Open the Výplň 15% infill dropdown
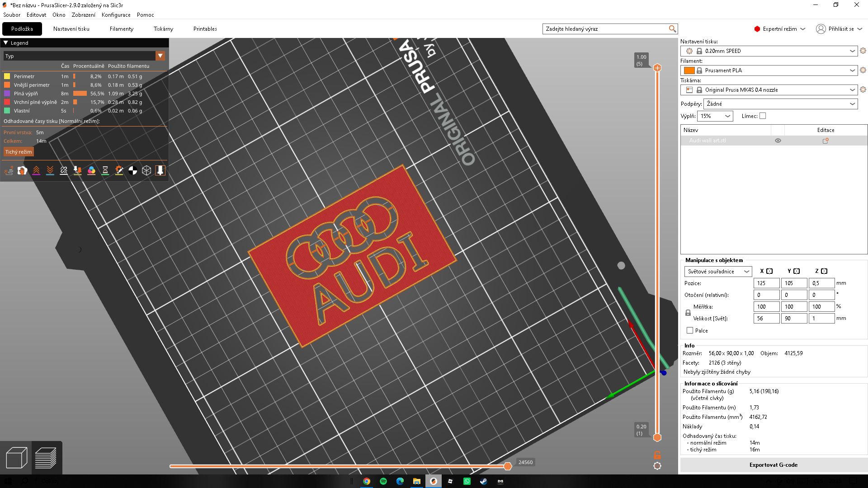Screen dimensions: 868x488 (x=715, y=116)
